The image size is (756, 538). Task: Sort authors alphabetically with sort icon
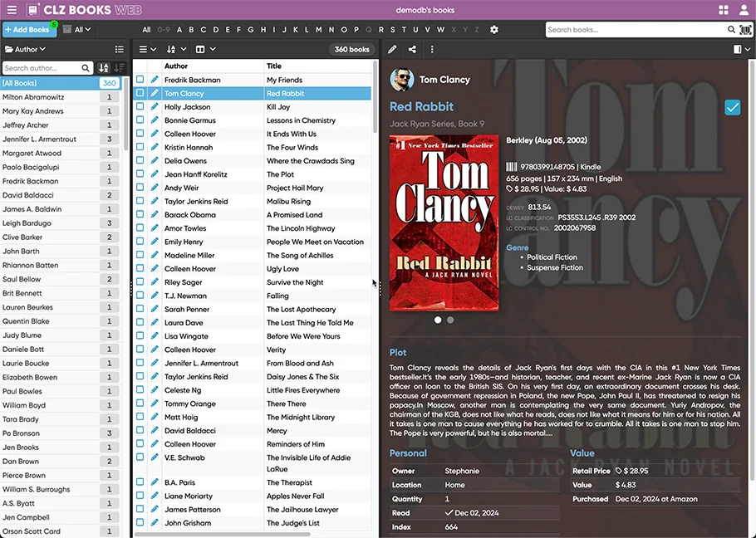pyautogui.click(x=104, y=68)
